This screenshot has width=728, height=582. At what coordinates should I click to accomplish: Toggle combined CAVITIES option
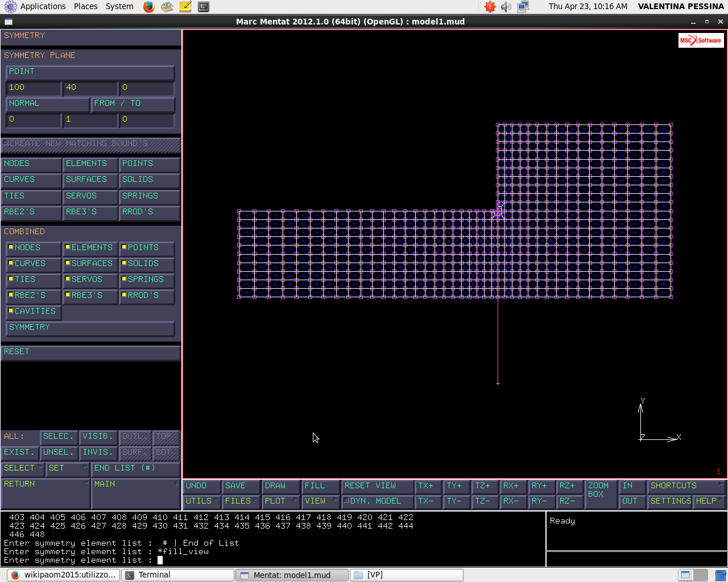click(x=34, y=311)
